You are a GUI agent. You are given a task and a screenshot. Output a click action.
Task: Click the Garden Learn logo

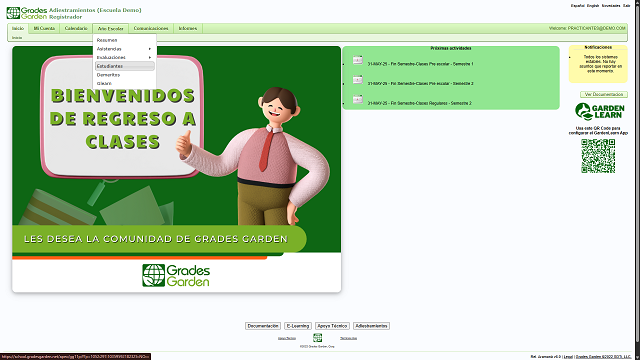point(599,111)
